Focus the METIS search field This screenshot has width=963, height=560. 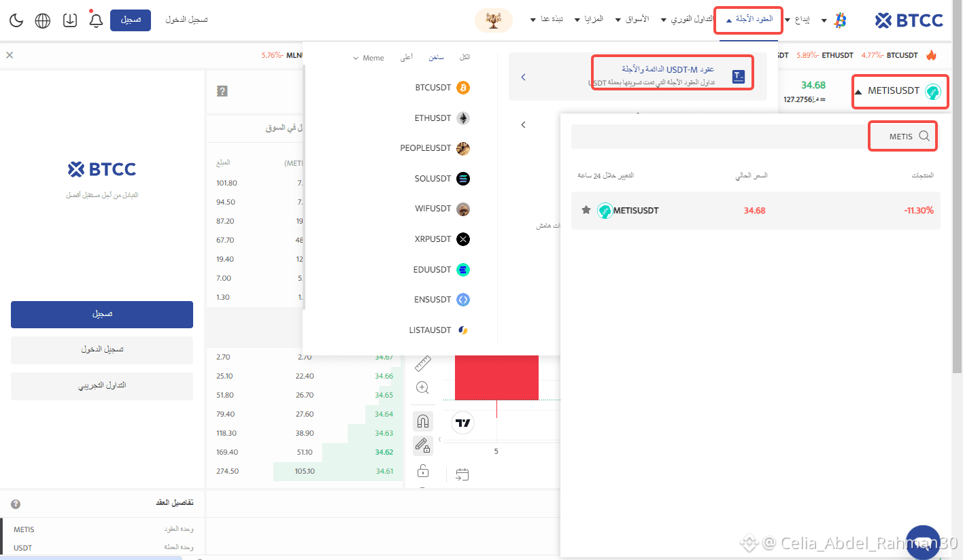(x=756, y=136)
